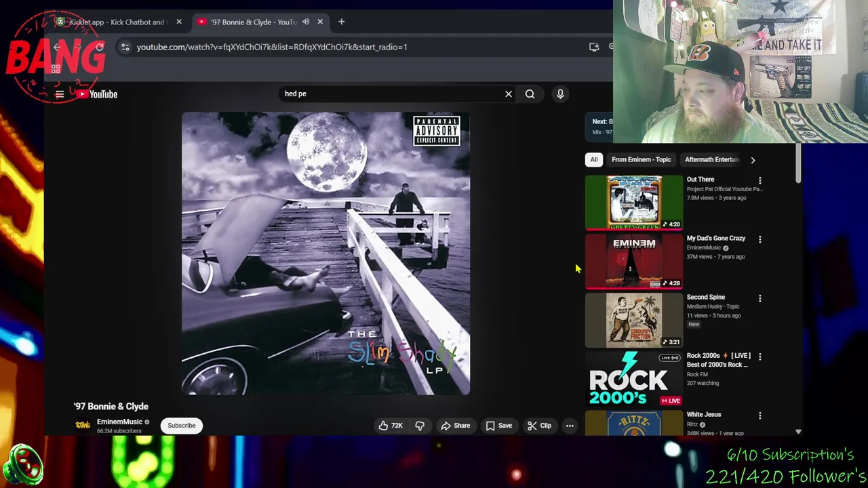
Task: Click Medium Husky - Topic channel text
Action: [x=713, y=306]
